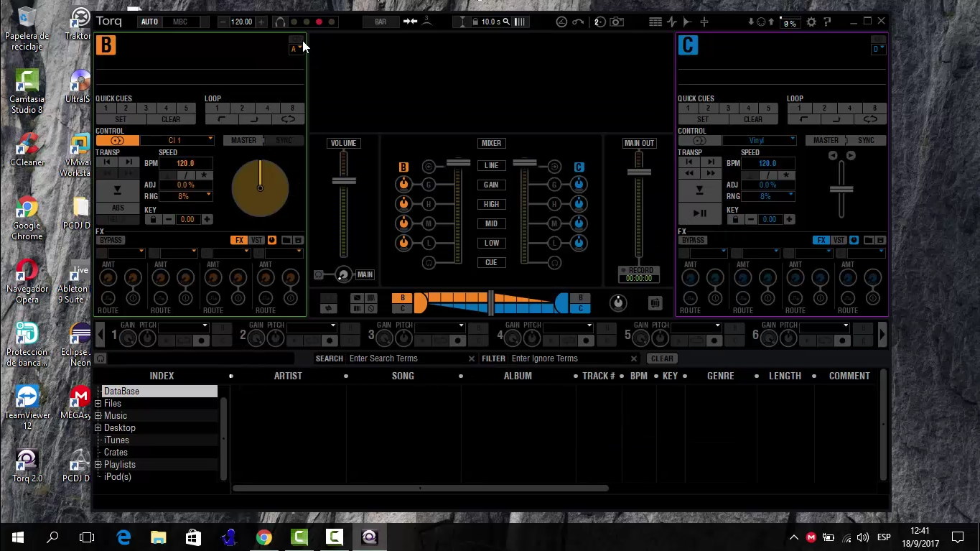Sort browser by GENRE column header

point(720,376)
